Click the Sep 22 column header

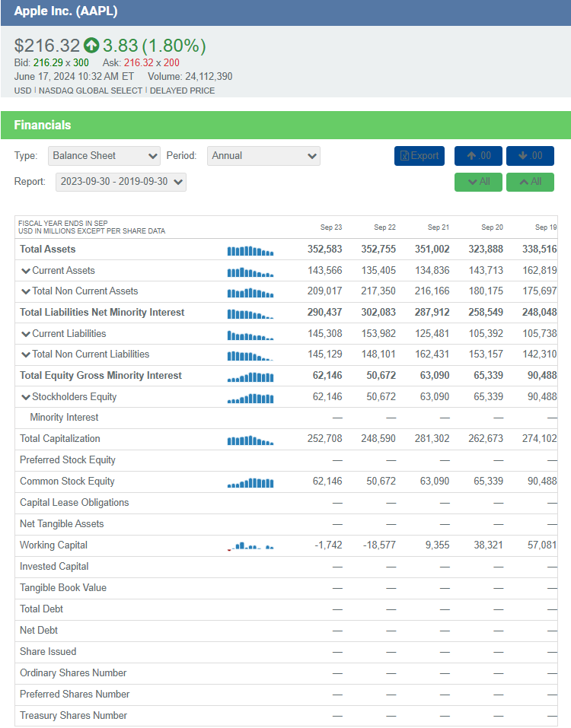point(384,227)
